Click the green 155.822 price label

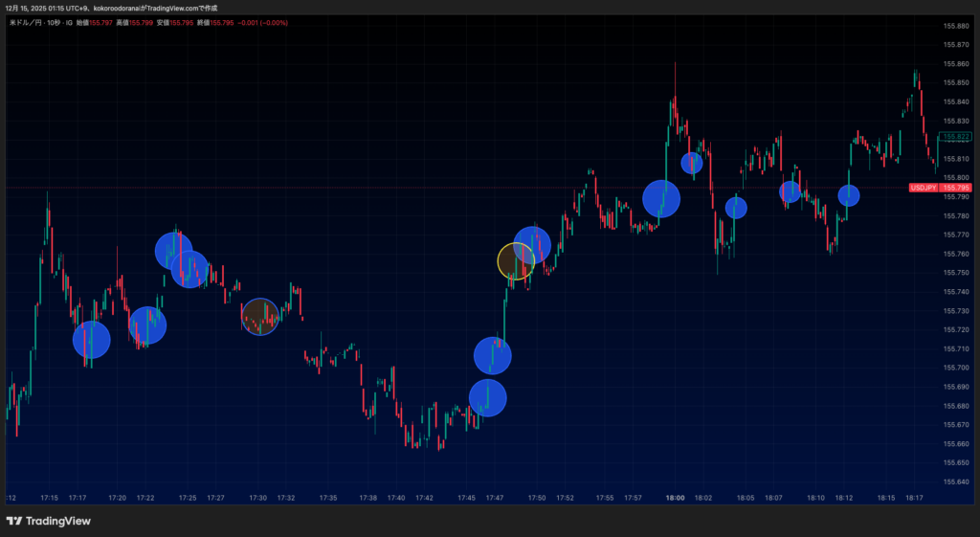pyautogui.click(x=956, y=137)
